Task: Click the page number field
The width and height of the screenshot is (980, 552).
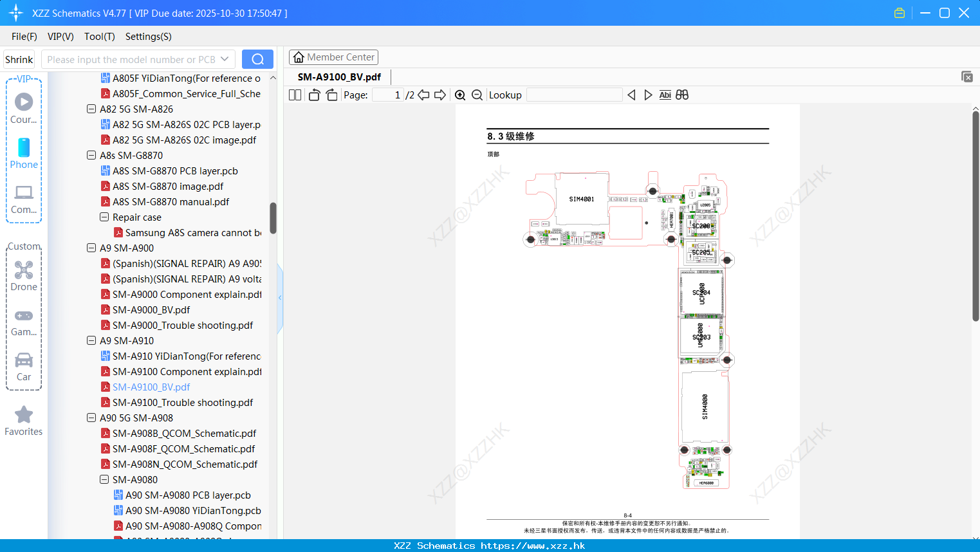Action: [388, 95]
